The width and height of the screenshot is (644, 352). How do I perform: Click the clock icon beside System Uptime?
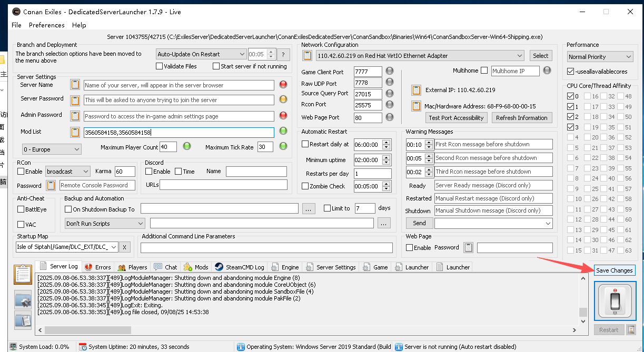click(x=83, y=347)
